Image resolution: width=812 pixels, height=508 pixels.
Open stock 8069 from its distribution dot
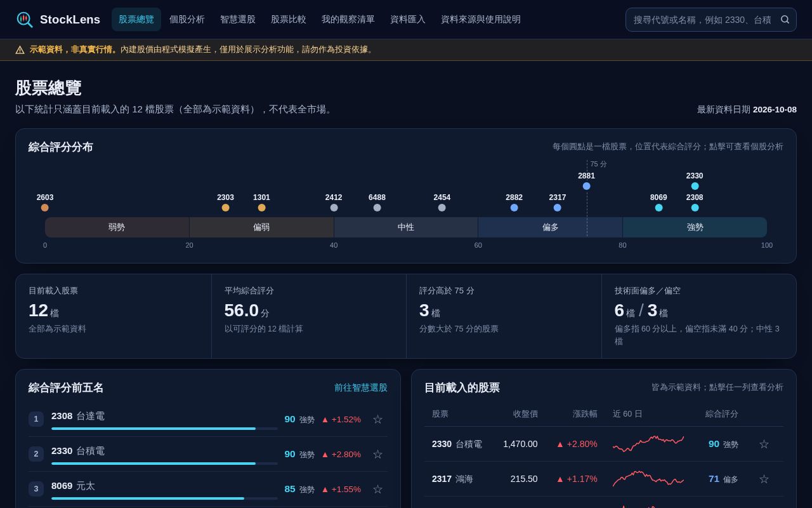(x=658, y=208)
